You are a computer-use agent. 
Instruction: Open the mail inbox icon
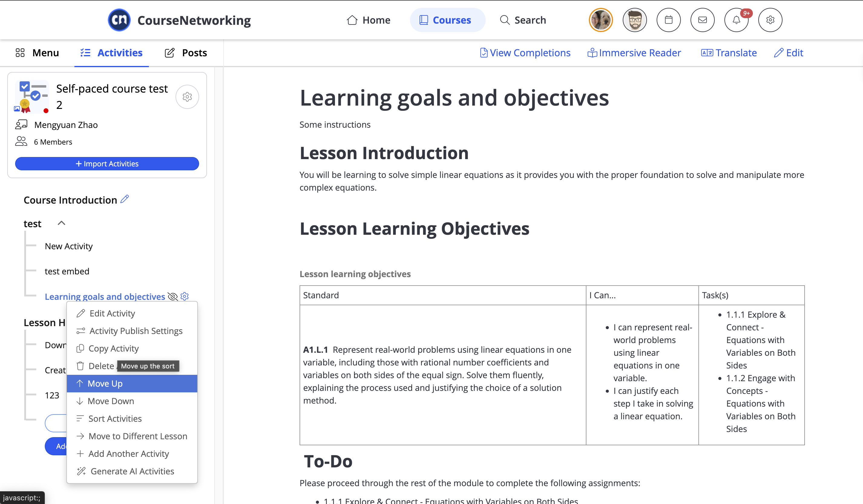click(x=702, y=20)
